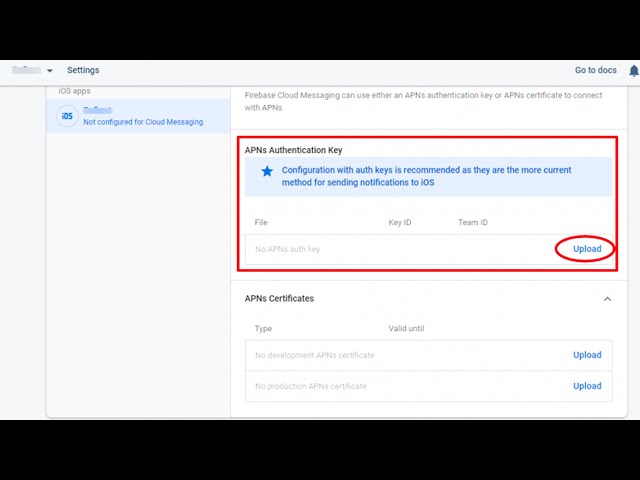The height and width of the screenshot is (480, 640).
Task: Click the blue star recommendation icon
Action: (x=267, y=171)
